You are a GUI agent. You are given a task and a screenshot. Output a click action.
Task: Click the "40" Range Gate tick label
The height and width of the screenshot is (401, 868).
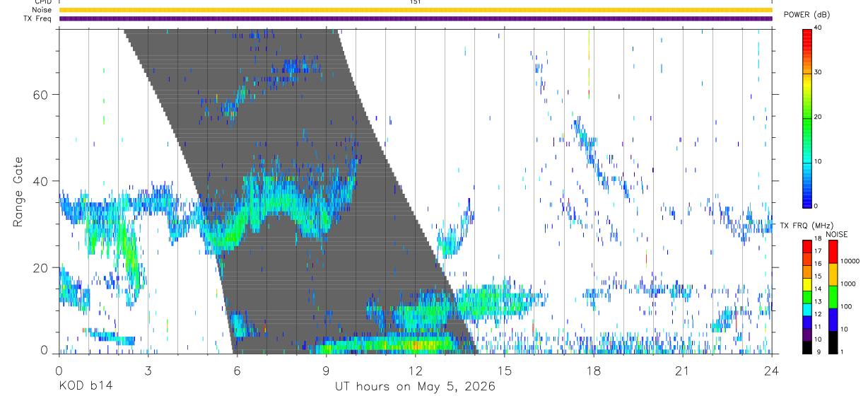[x=42, y=181]
